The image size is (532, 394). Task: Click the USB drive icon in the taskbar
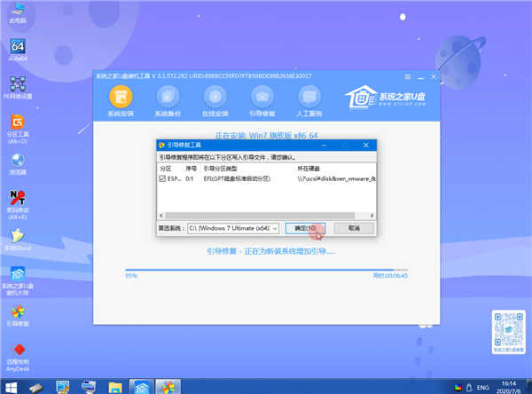click(x=36, y=388)
